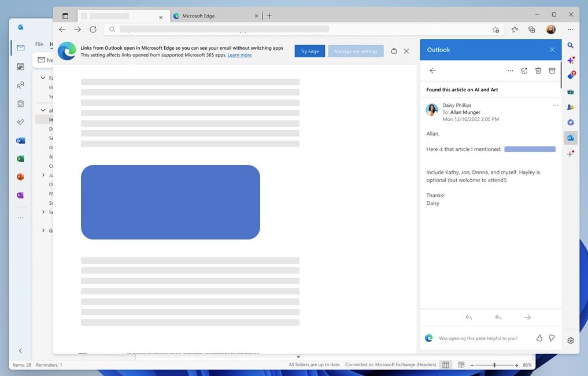
Task: Switch to Normal view in Outlook status bar
Action: [446, 365]
